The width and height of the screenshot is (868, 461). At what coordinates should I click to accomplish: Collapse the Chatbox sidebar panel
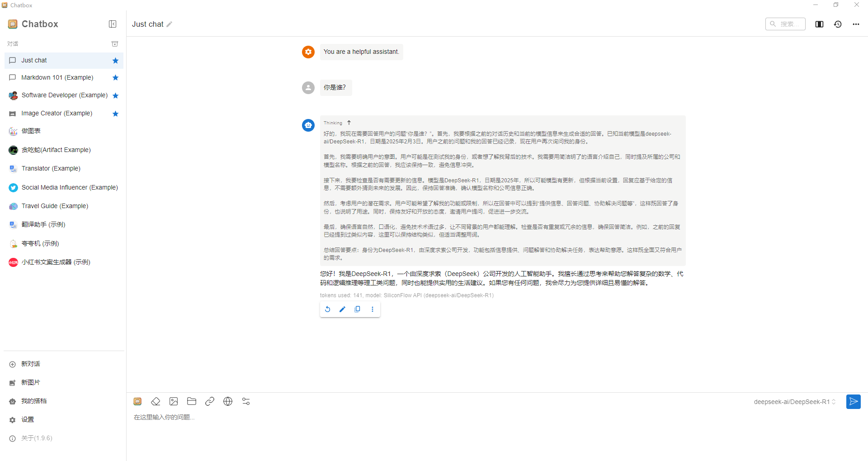tap(113, 24)
